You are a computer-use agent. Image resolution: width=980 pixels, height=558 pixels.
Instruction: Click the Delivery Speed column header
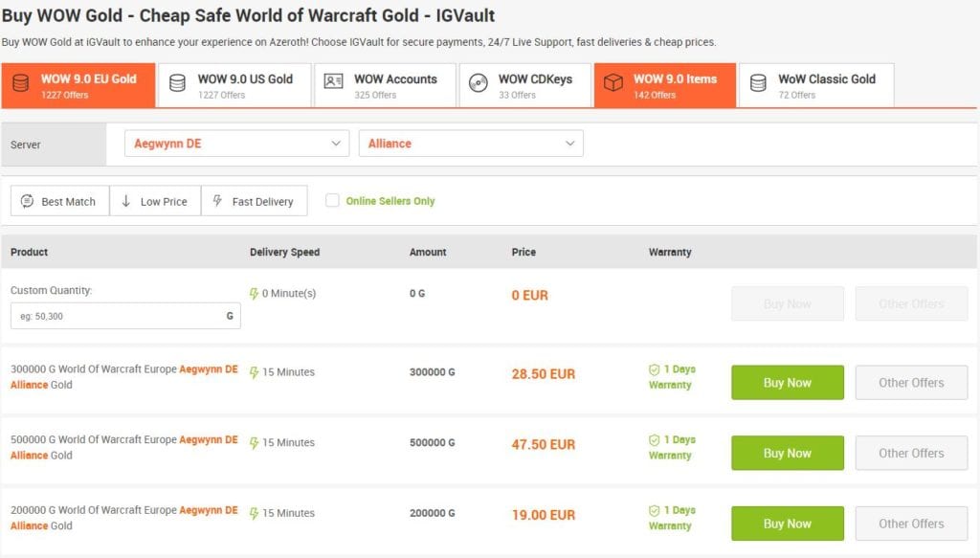[284, 252]
